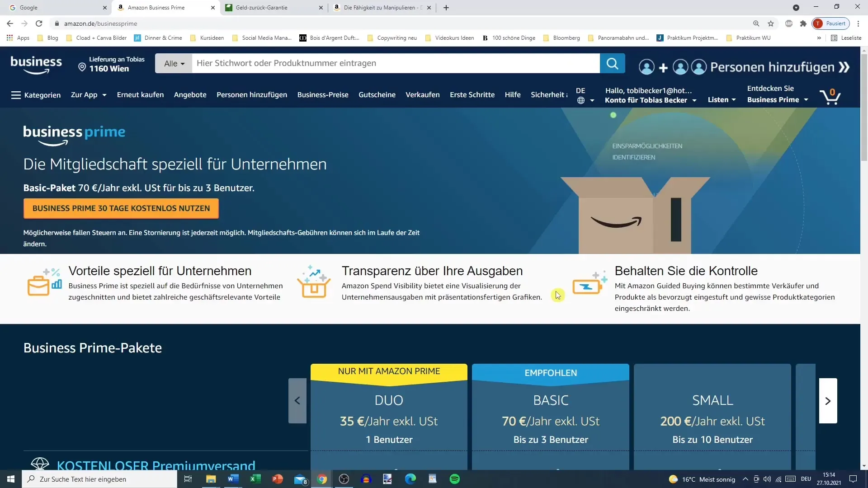This screenshot has width=868, height=488.
Task: Click the zoom magnifier icon in address bar
Action: 756,23
